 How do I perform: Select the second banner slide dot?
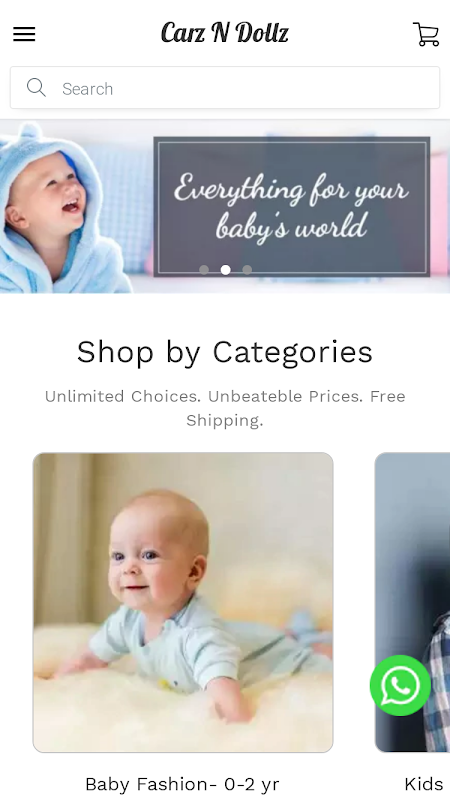[x=226, y=270]
